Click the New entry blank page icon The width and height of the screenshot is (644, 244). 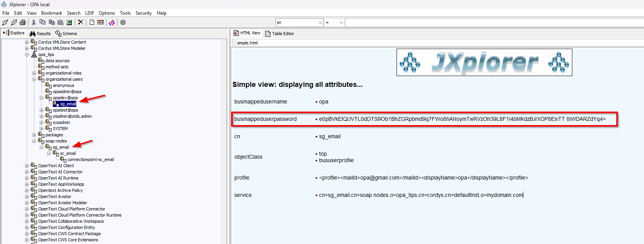click(x=92, y=22)
